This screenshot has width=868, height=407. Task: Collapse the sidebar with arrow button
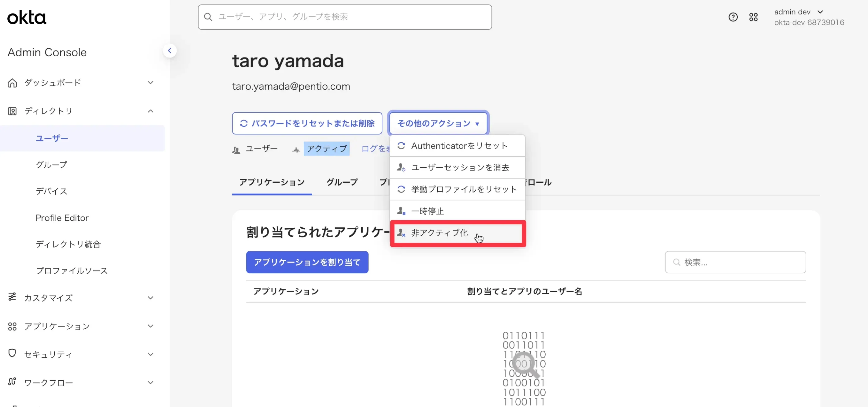[169, 50]
